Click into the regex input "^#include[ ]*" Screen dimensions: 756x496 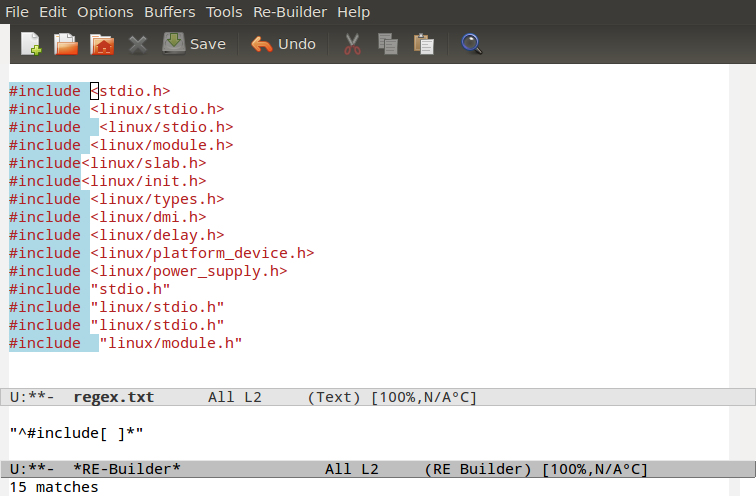coord(77,433)
